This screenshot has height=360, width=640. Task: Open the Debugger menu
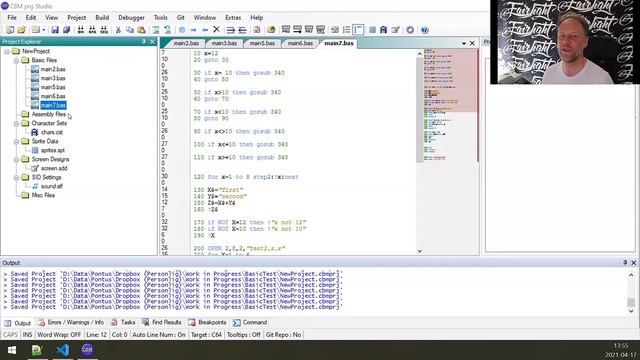(x=131, y=18)
